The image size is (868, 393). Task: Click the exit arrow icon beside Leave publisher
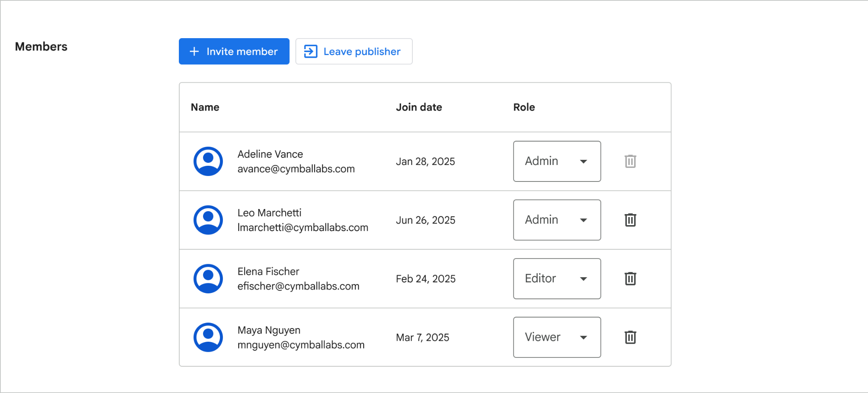[310, 51]
